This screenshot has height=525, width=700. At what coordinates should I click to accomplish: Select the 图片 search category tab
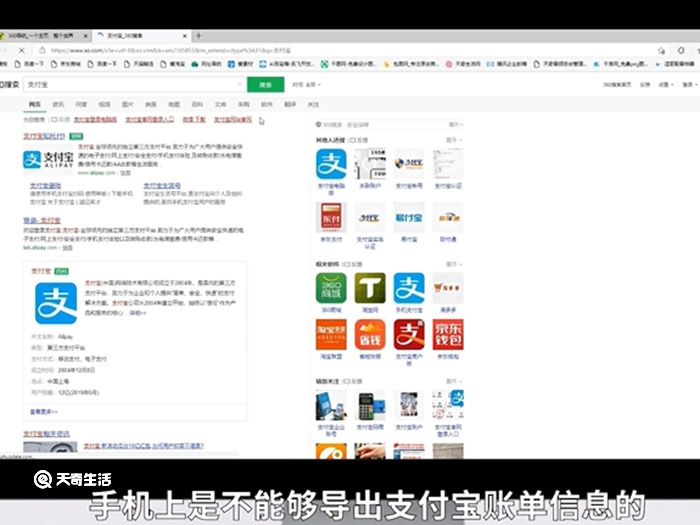pyautogui.click(x=128, y=104)
